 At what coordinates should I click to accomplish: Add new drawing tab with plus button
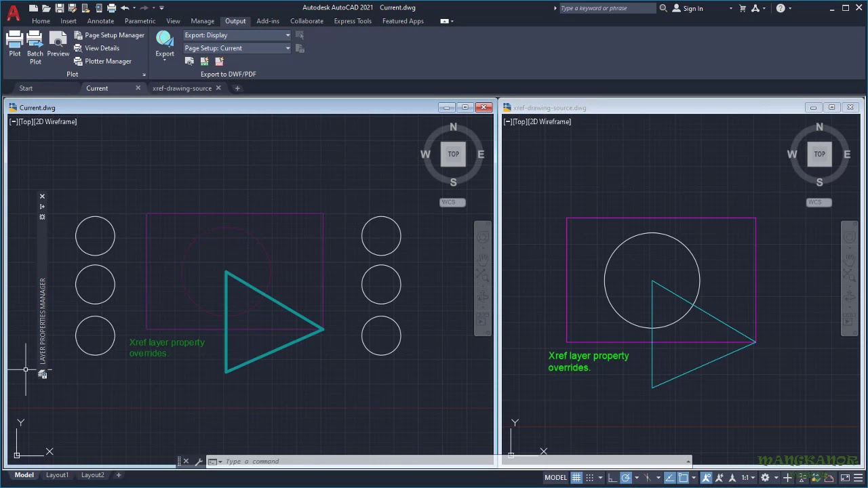click(237, 88)
